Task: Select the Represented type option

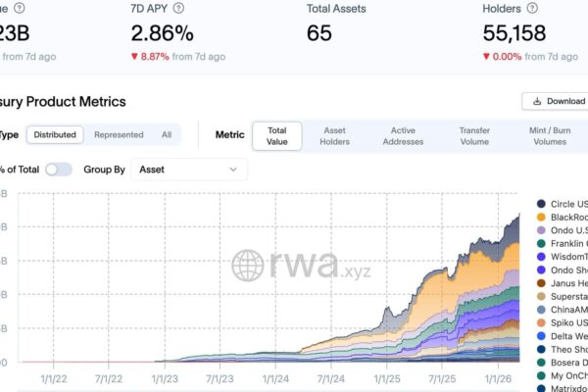Action: click(x=119, y=135)
